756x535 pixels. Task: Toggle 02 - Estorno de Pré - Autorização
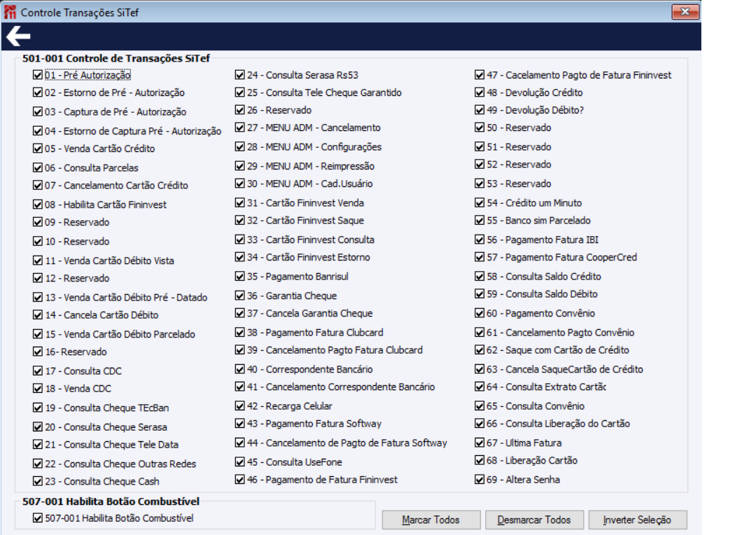point(38,92)
